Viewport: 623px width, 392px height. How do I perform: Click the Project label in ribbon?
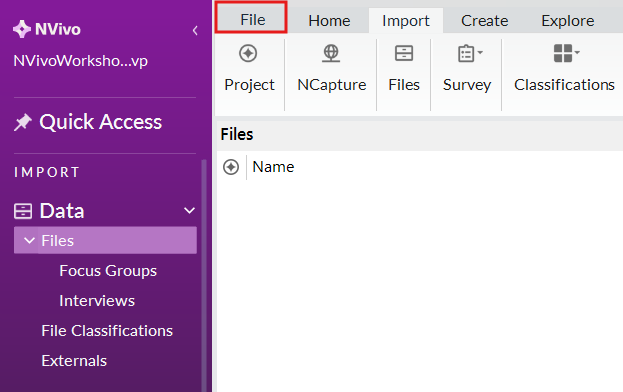click(x=249, y=85)
